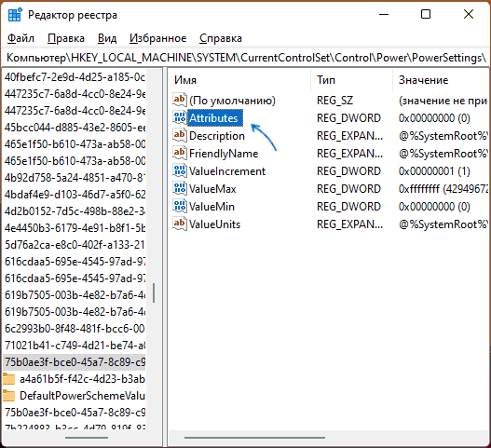The height and width of the screenshot is (448, 491).
Task: Select the Description value name
Action: pos(217,136)
